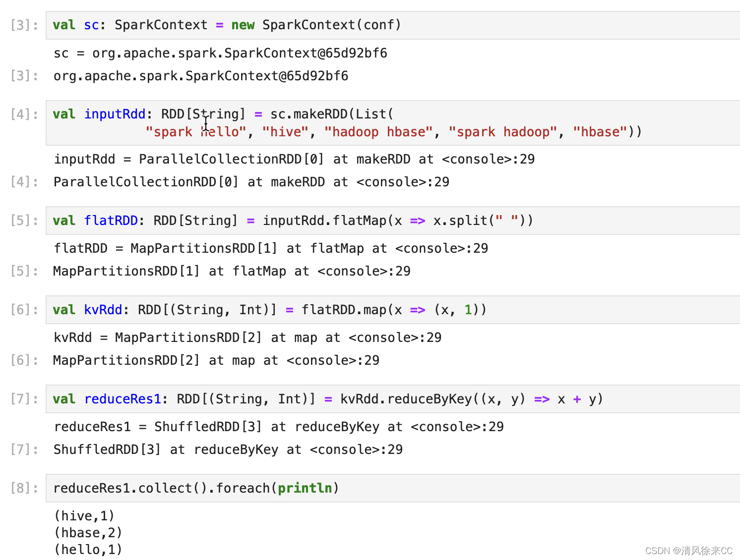Screen dimensions: 740x560
Task: Click input prompt [7]: of reduceRes1 cell
Action: click(24, 399)
